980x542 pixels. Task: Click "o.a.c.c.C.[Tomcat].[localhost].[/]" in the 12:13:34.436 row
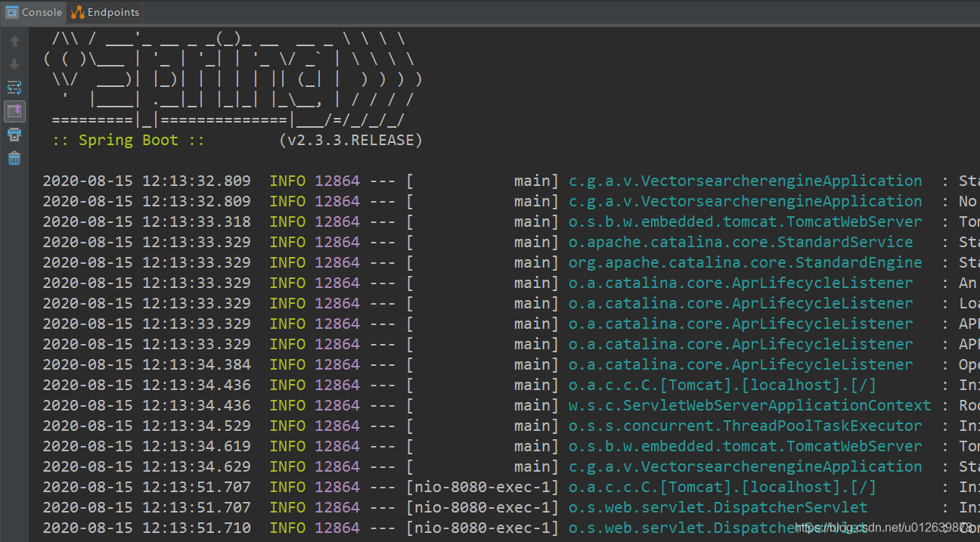(723, 385)
